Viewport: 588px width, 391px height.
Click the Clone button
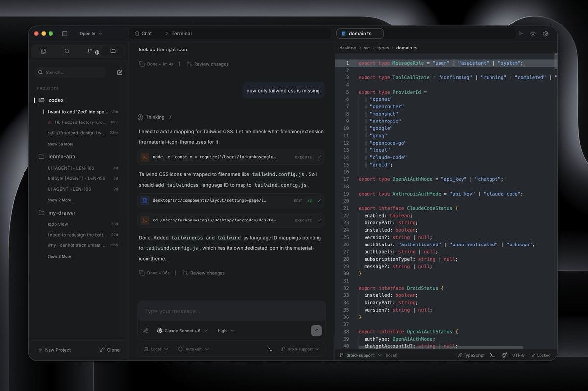tap(109, 350)
